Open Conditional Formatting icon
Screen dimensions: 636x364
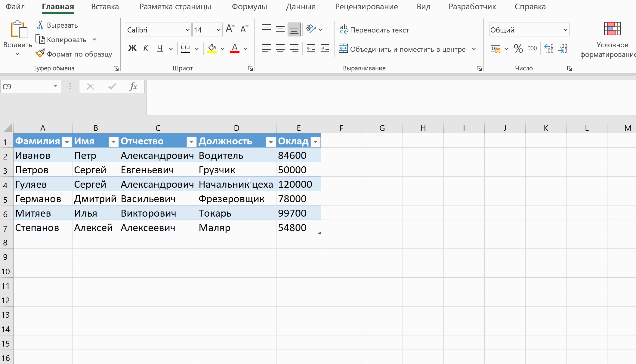click(612, 29)
